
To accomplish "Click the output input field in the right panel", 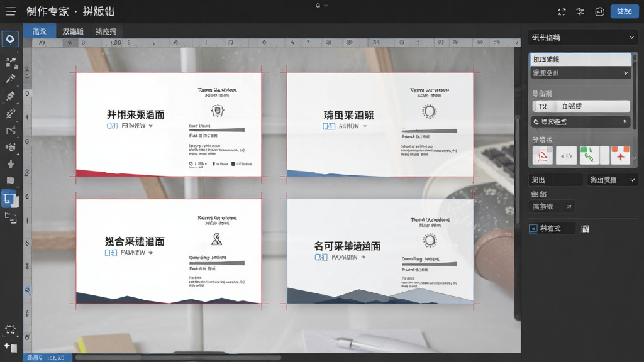I will 556,180.
